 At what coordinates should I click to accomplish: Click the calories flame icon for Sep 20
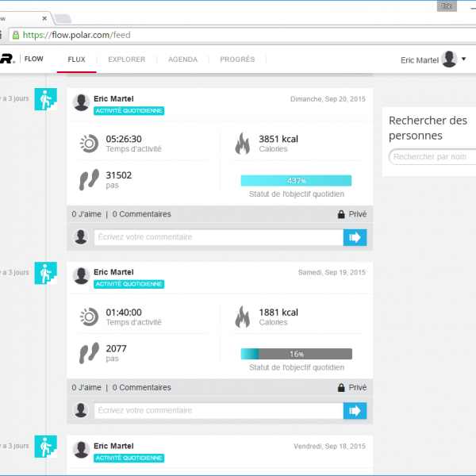(x=242, y=144)
